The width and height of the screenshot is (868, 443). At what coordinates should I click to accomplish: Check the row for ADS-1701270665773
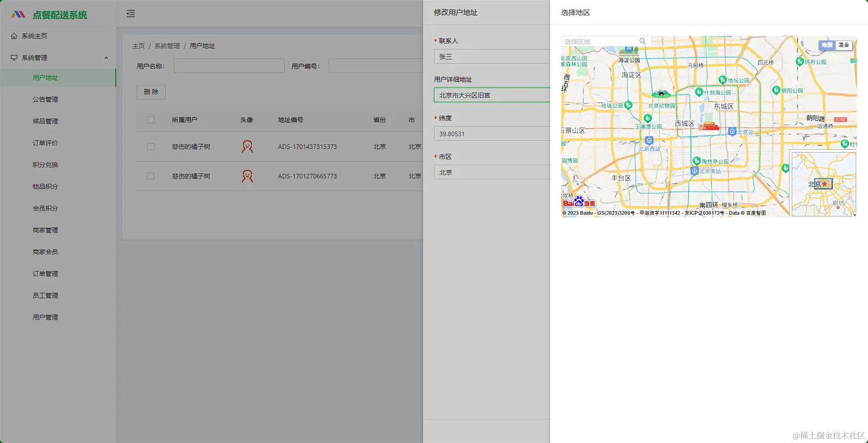point(151,176)
